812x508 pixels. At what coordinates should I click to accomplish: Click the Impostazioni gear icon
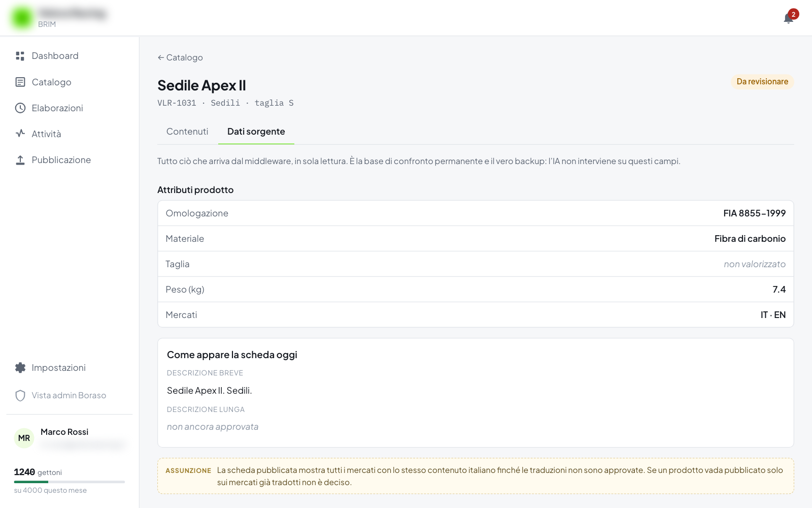tap(20, 368)
